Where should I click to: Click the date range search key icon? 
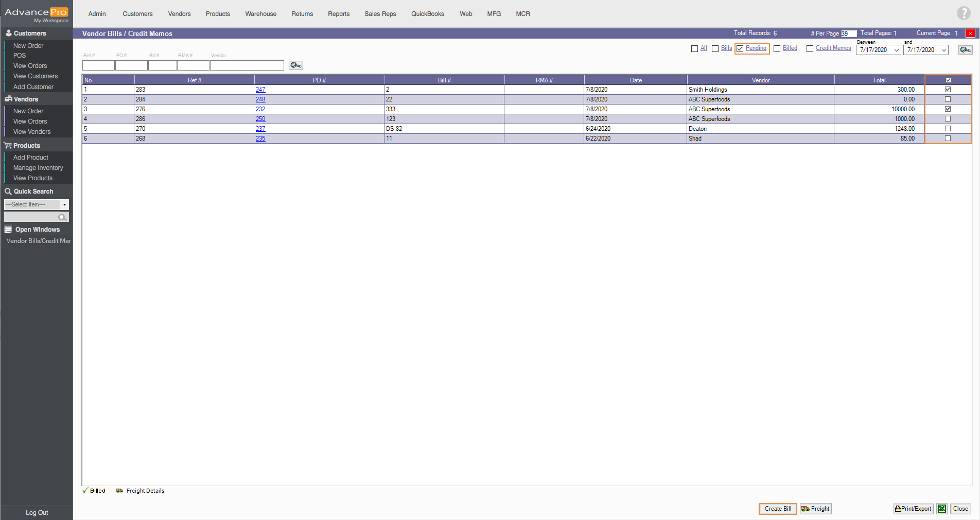pos(965,50)
